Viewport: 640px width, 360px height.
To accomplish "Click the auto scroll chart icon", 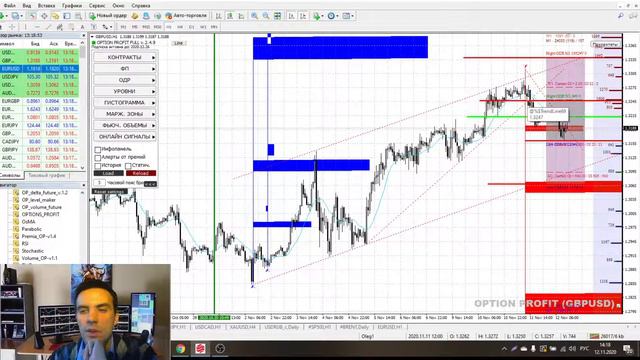I will [x=291, y=16].
